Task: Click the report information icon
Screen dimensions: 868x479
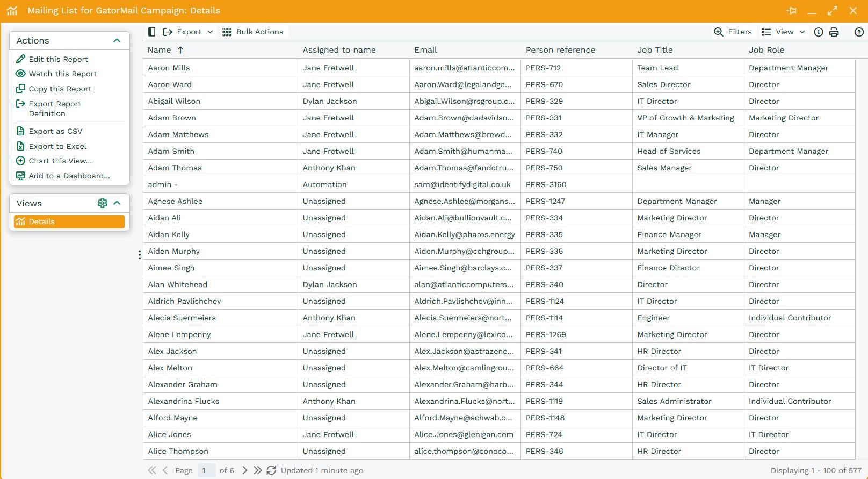Action: pyautogui.click(x=819, y=32)
